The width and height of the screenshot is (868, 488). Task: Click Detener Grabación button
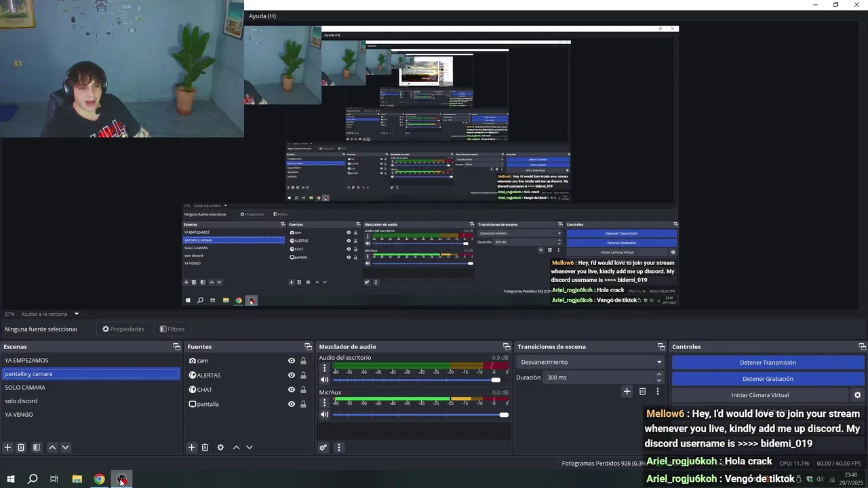768,379
